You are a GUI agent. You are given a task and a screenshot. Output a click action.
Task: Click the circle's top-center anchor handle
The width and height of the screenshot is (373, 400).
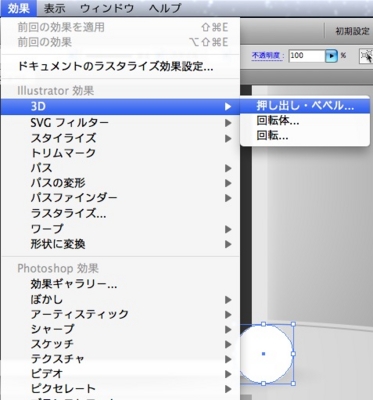(263, 324)
